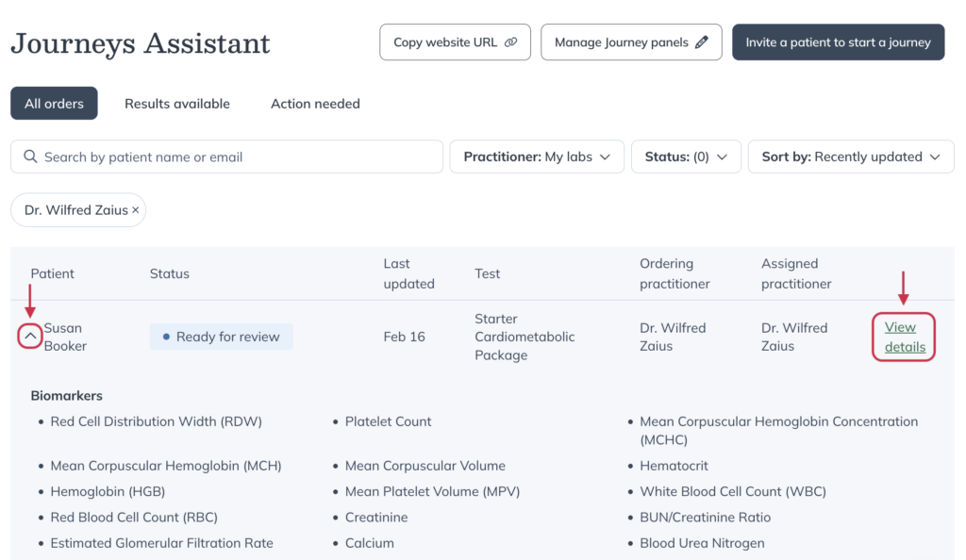Select the Hemoglobin (HGB) biomarker

point(107,491)
